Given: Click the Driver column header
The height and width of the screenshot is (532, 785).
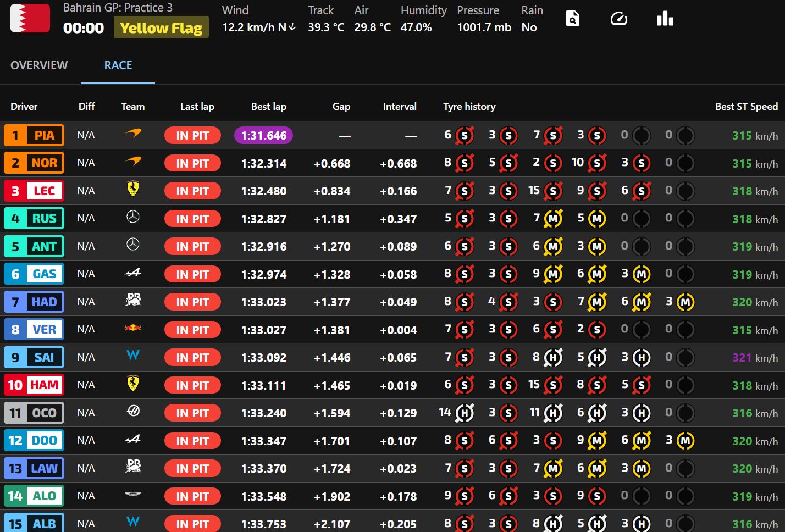Looking at the screenshot, I should click(x=24, y=107).
